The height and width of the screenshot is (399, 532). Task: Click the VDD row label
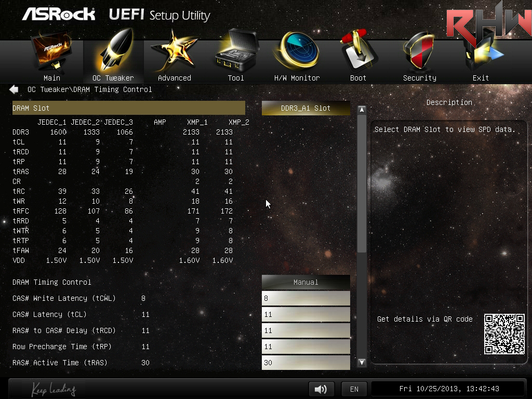pyautogui.click(x=19, y=260)
